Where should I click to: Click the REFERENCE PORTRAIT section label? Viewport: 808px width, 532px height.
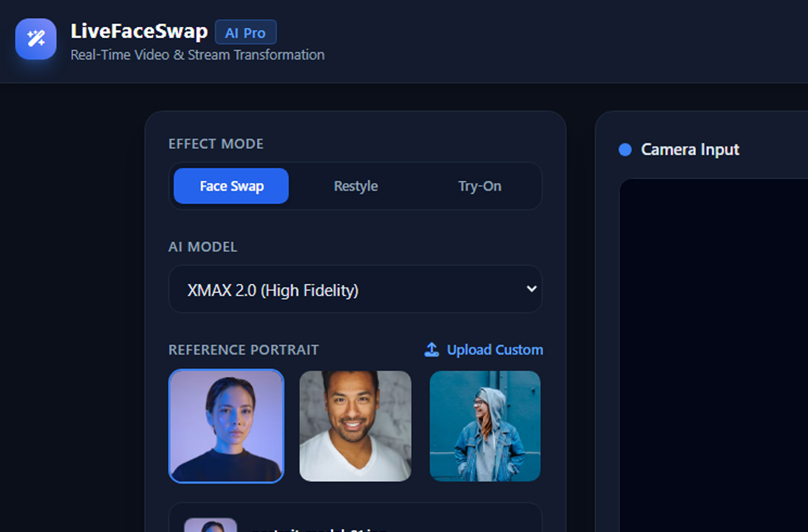[x=244, y=350]
